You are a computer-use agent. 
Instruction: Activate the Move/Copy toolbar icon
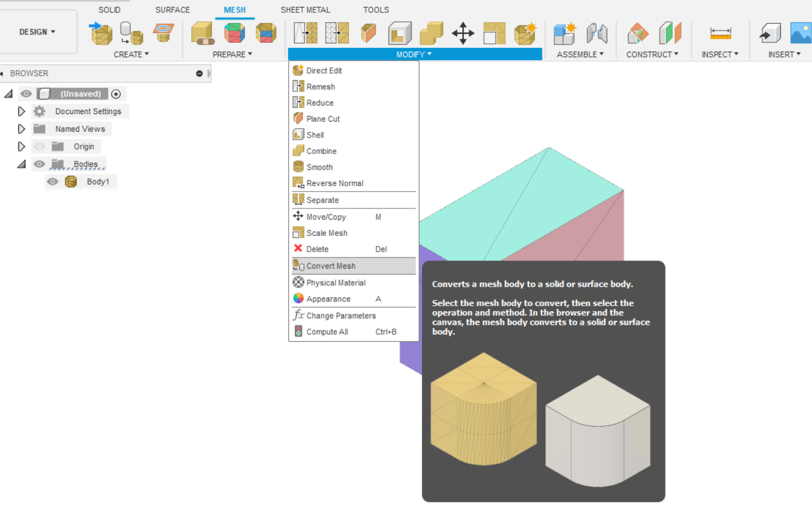click(x=463, y=34)
